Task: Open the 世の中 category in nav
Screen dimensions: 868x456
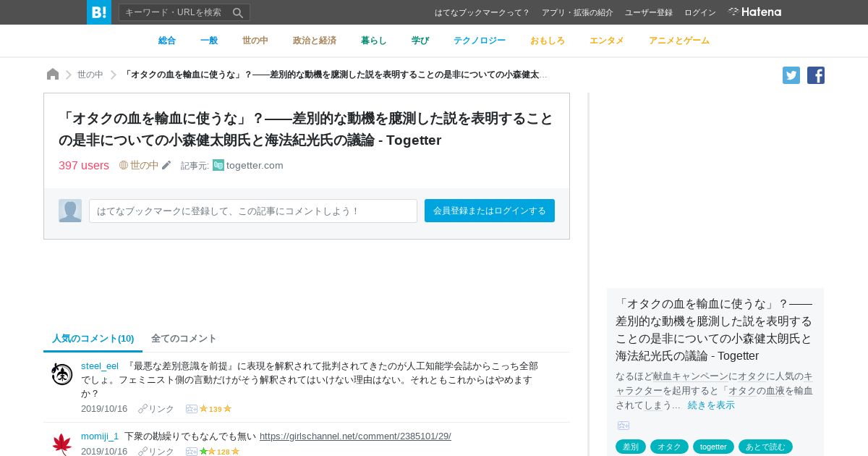Action: point(255,41)
